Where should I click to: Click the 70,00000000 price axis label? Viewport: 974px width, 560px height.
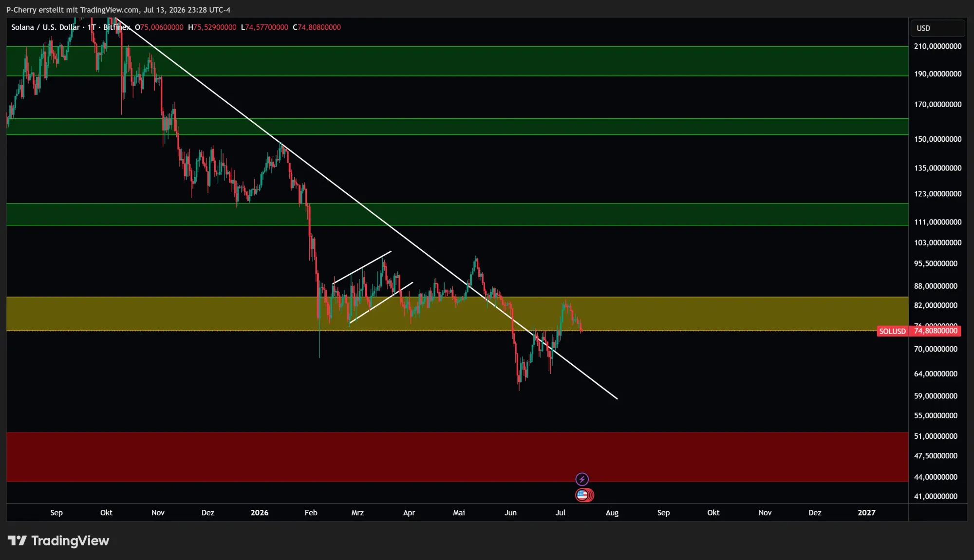pyautogui.click(x=936, y=349)
